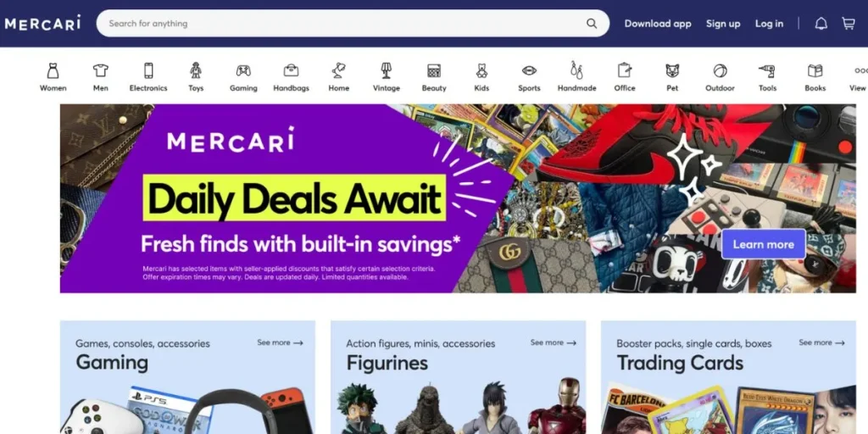Click See more for Figurines

pos(554,342)
